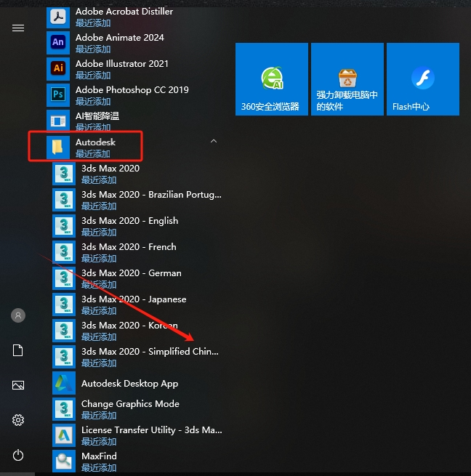Image resolution: width=471 pixels, height=476 pixels.
Task: Launch the Flash中心 tile
Action: [x=422, y=79]
